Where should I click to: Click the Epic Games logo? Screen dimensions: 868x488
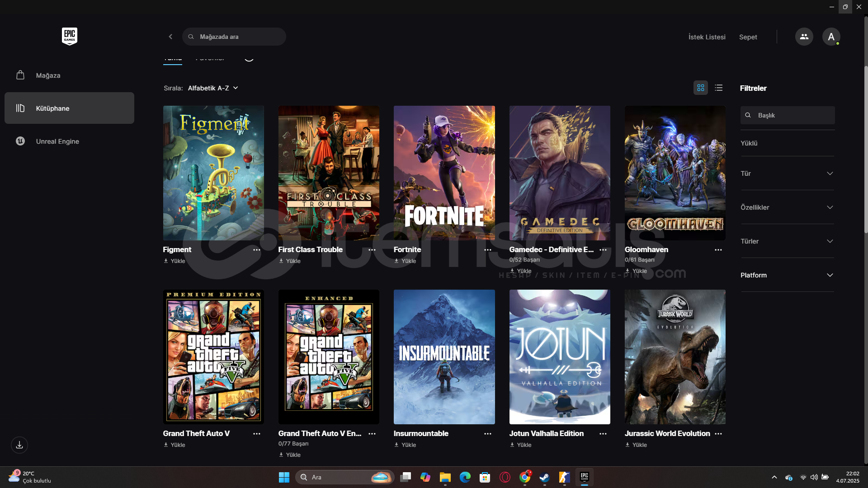70,36
